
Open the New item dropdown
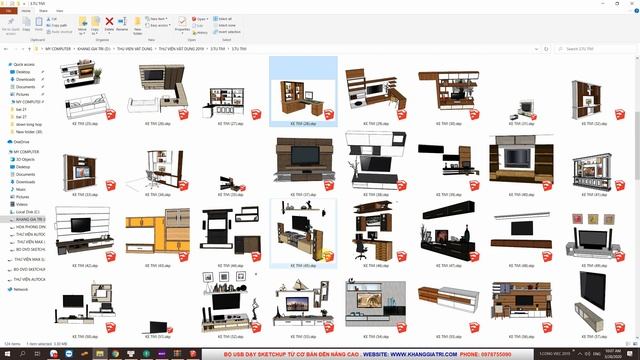(x=156, y=19)
